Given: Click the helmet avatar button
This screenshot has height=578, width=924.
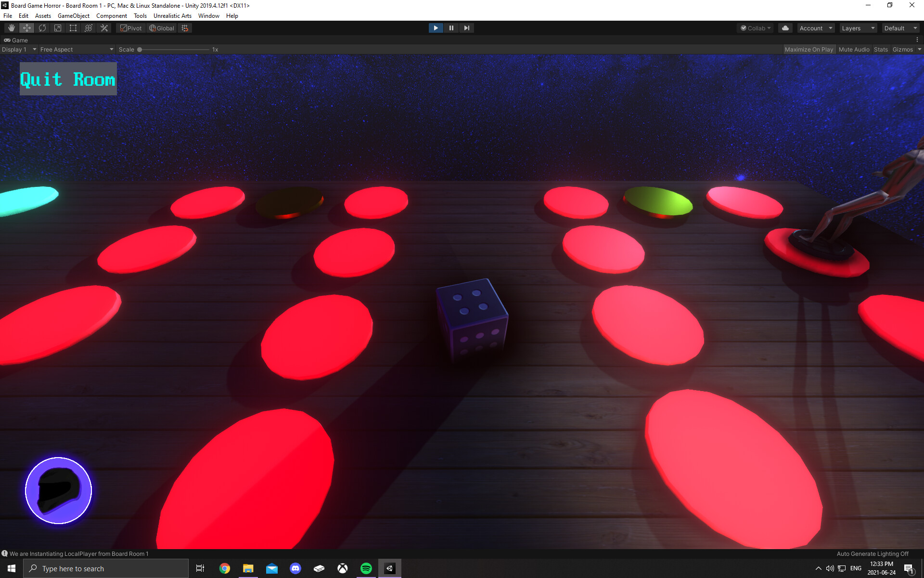Looking at the screenshot, I should [x=58, y=490].
